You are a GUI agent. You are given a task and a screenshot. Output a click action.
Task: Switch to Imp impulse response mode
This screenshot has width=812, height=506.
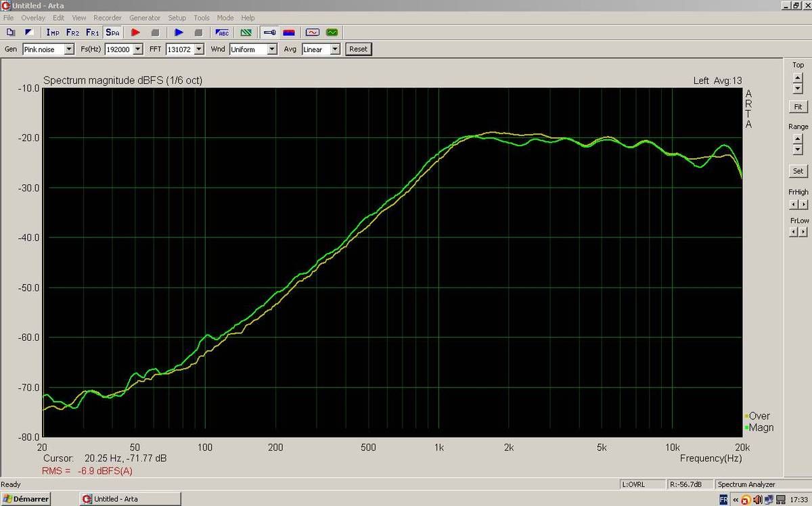pyautogui.click(x=53, y=32)
